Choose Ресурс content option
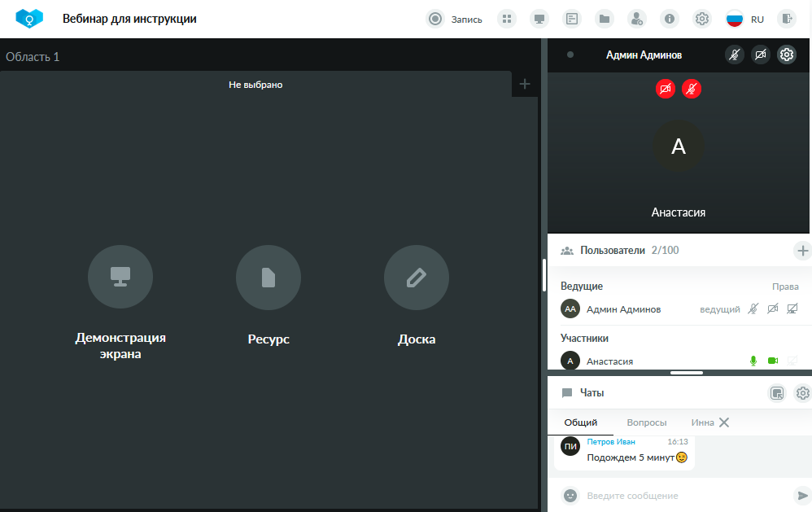Screen dimensions: 812x512 pos(268,277)
